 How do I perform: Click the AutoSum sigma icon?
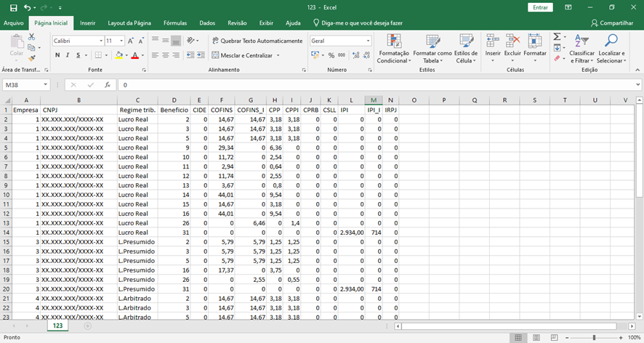coord(557,37)
